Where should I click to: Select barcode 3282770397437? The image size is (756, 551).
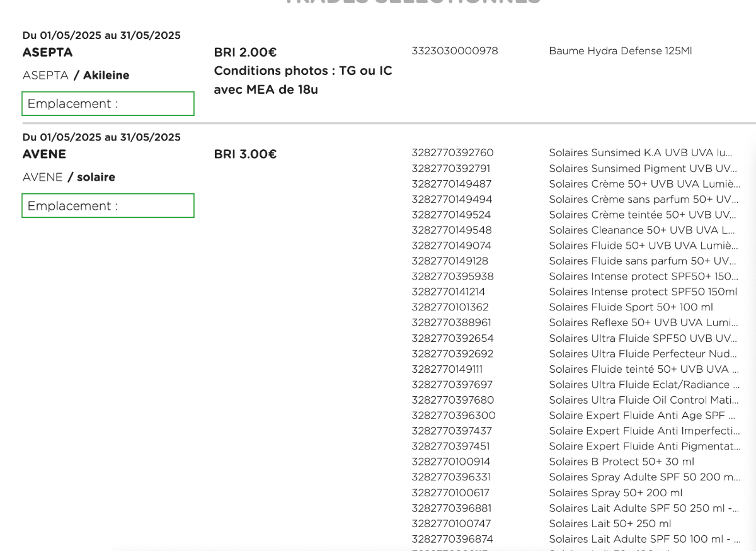452,431
